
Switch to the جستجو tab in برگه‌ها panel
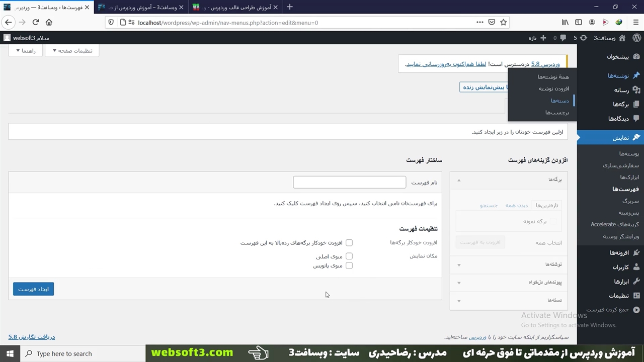click(x=488, y=206)
